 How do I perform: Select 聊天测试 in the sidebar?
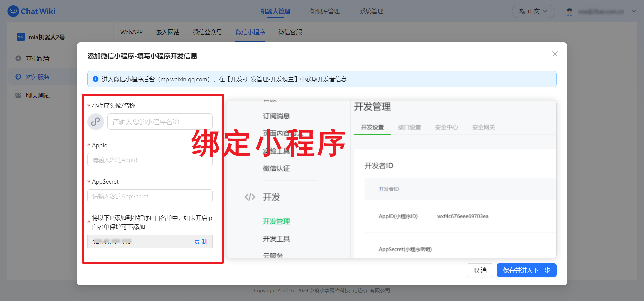click(38, 95)
